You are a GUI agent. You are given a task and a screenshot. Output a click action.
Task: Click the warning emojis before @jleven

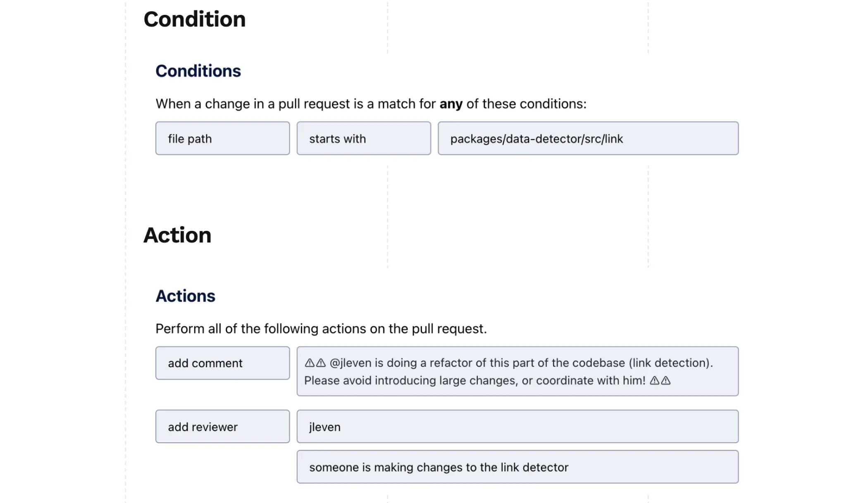pos(315,363)
